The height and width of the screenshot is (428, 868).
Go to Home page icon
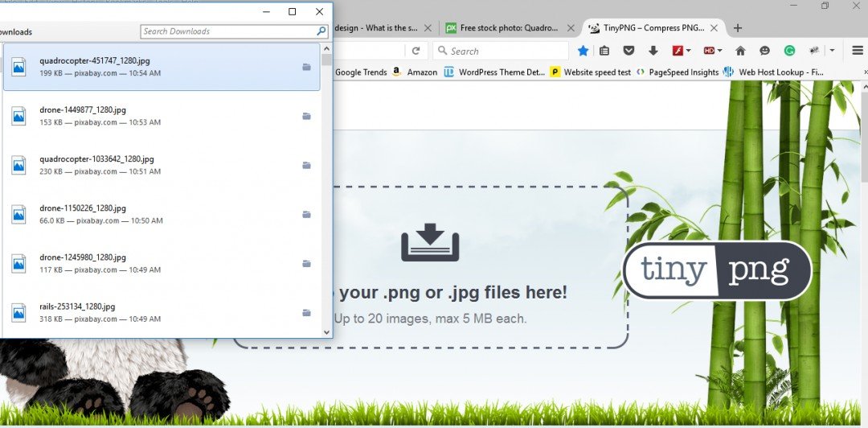(740, 51)
